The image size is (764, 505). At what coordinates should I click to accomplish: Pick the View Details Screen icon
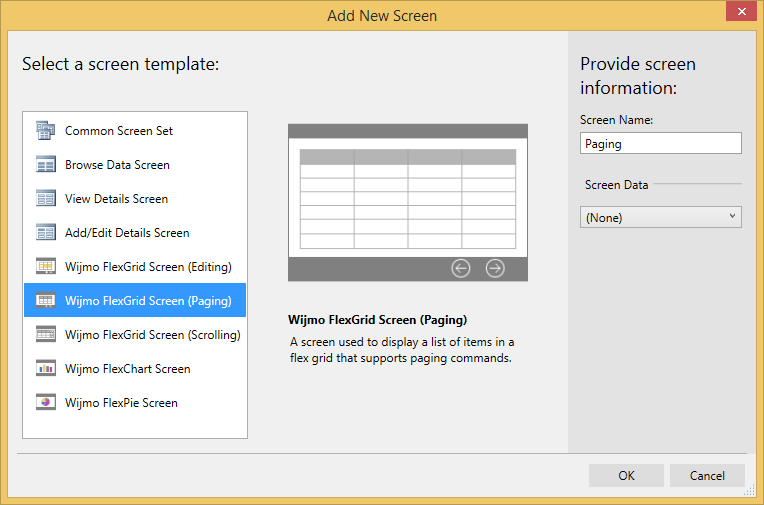[46, 198]
